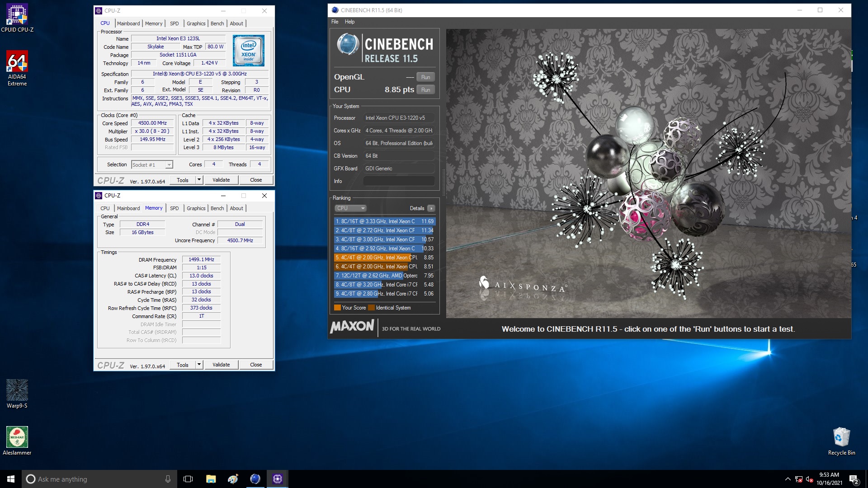
Task: Open the CPU ranking type dropdown in Cinebench
Action: 350,208
